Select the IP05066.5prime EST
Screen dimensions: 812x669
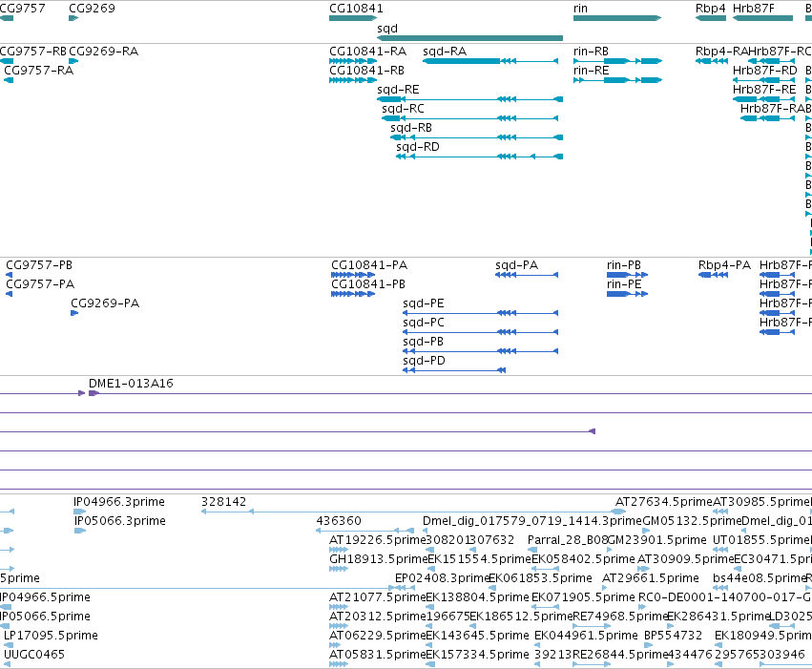(5, 627)
